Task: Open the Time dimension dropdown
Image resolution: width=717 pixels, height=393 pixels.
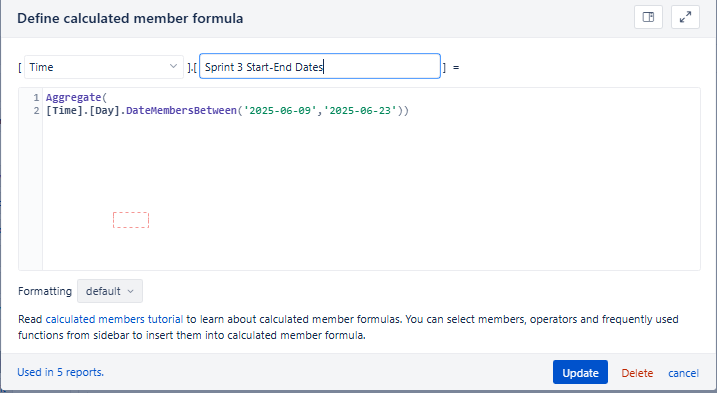Action: click(x=104, y=67)
